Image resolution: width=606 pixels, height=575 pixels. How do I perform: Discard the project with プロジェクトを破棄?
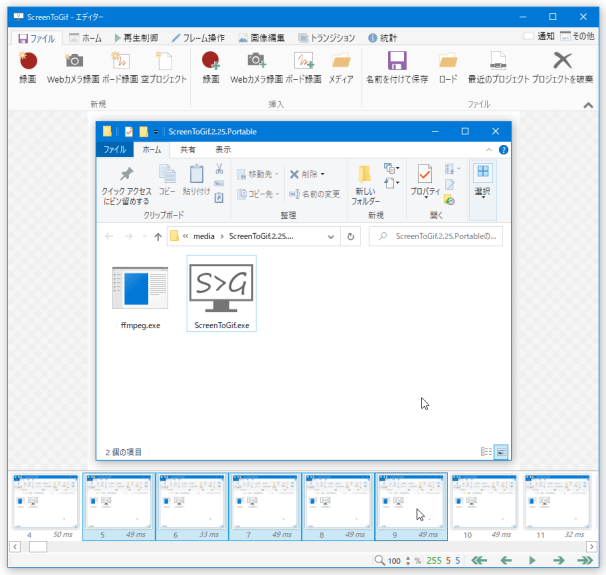pos(563,67)
